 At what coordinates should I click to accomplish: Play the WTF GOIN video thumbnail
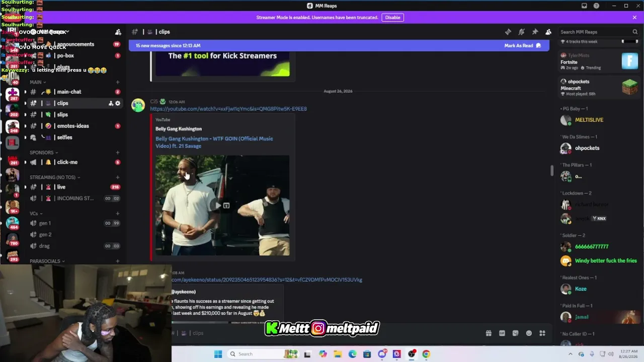[x=222, y=205]
